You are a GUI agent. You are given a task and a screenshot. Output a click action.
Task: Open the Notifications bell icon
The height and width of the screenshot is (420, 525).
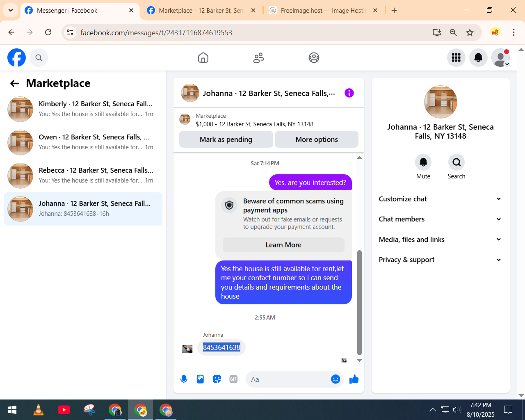[x=478, y=58]
